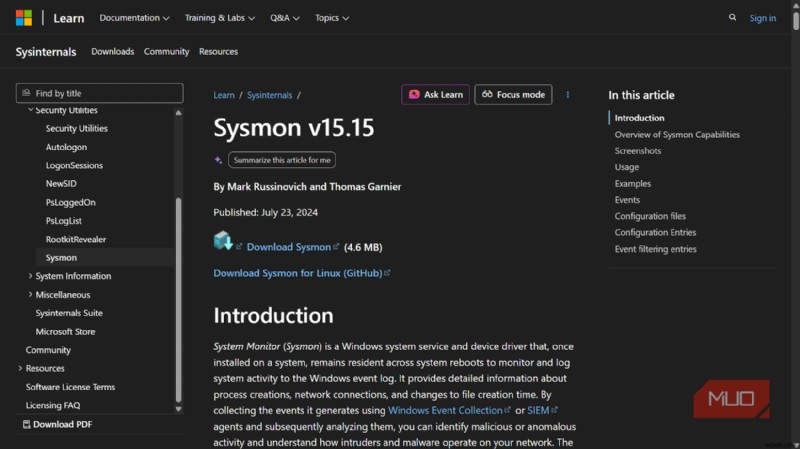Image resolution: width=800 pixels, height=449 pixels.
Task: Click the sidebar scroll down arrow
Action: tap(179, 409)
